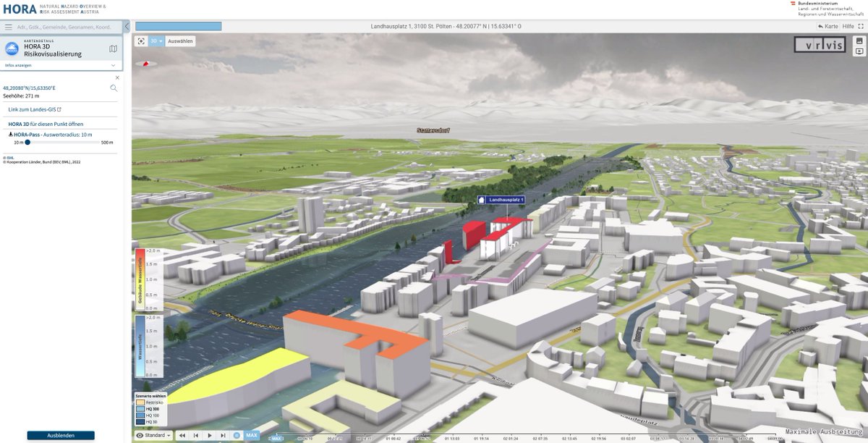Click the 01:13:03 timeline tick
The height and width of the screenshot is (443, 868).
click(451, 439)
